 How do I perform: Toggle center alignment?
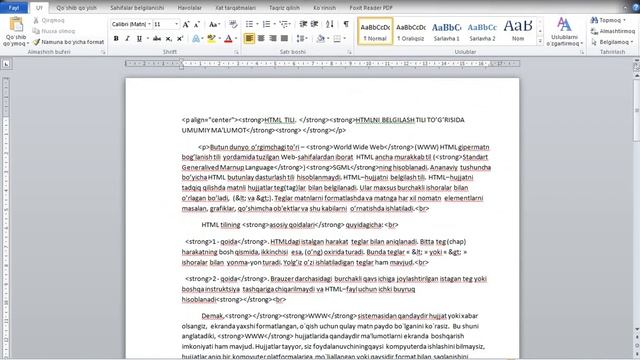(261, 38)
